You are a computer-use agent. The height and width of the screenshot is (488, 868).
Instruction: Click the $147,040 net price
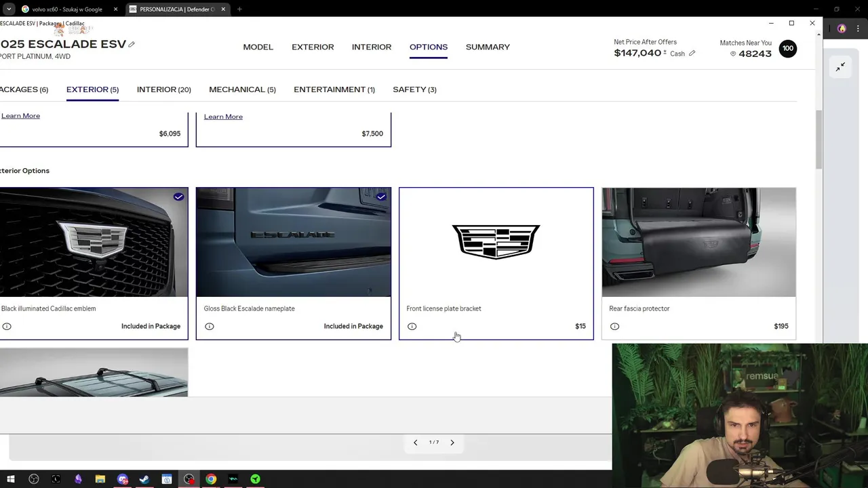[x=637, y=53]
